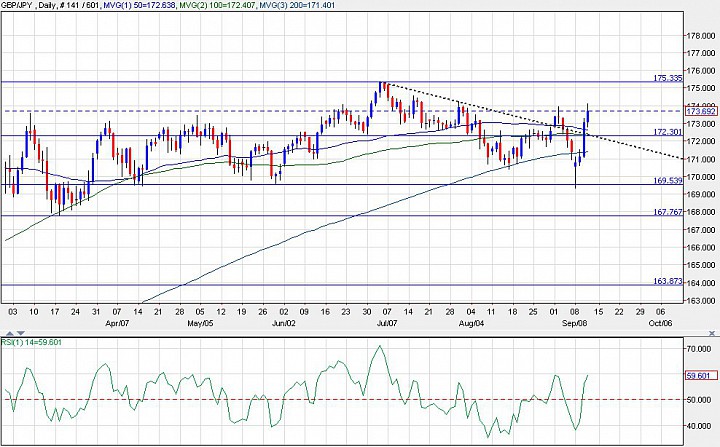Click the MVG(3) 200=171.401 legend label
This screenshot has height=447, width=720.
coord(297,5)
